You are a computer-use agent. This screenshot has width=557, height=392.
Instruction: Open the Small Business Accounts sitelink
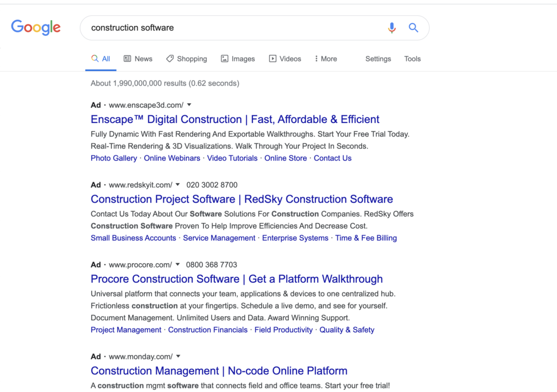point(133,238)
